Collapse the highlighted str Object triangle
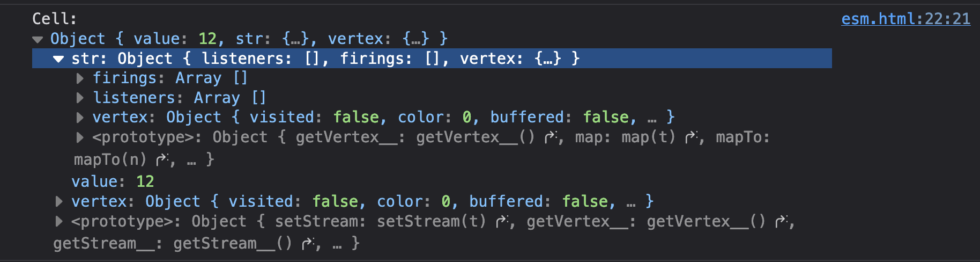Viewport: 980px width, 262px height. (58, 59)
